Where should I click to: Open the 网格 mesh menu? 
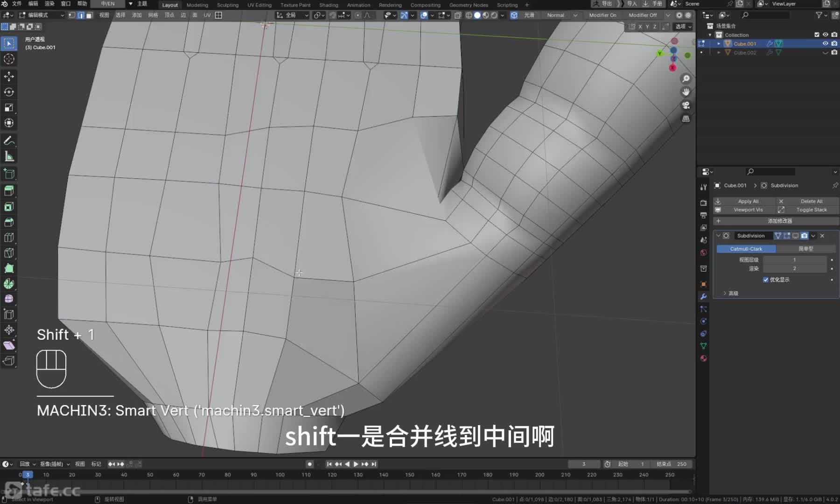pos(153,15)
